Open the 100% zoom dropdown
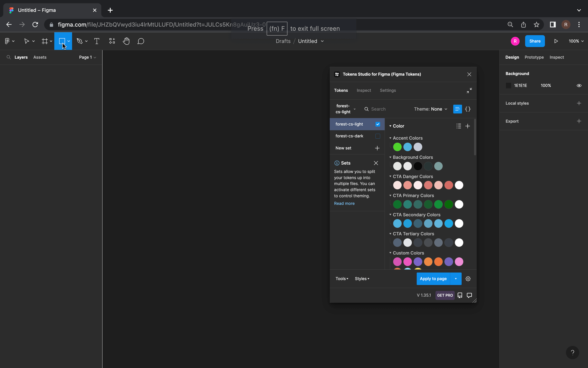The image size is (588, 368). (576, 41)
